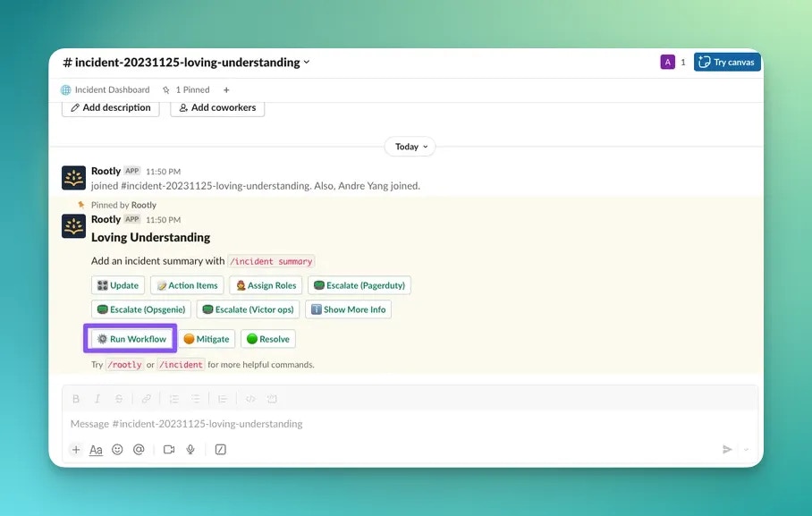Create an ordered list in composer

[x=174, y=398]
